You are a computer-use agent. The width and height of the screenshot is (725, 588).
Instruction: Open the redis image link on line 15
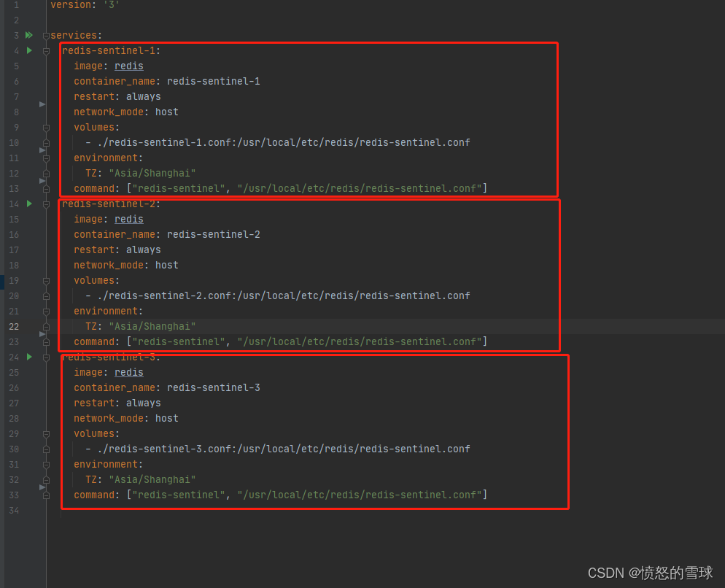click(129, 219)
